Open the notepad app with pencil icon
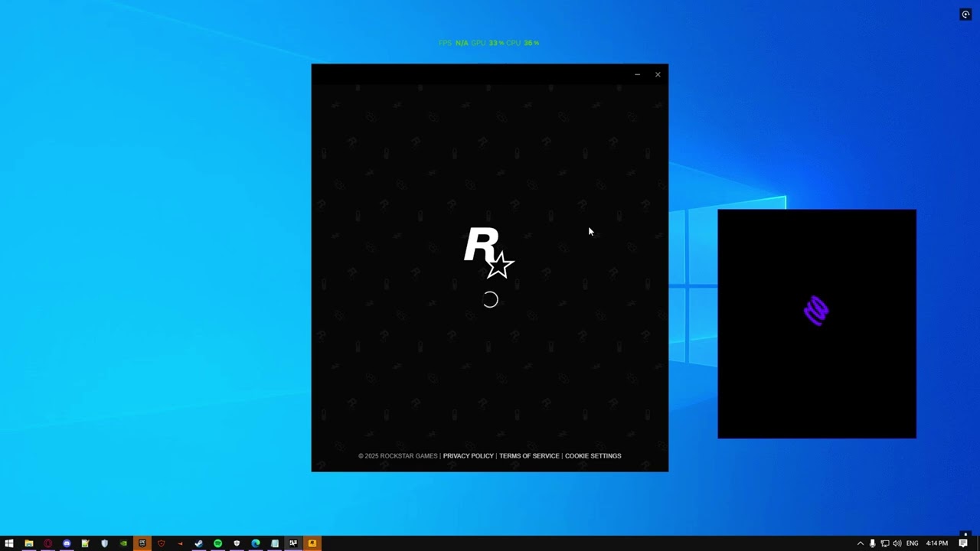This screenshot has height=551, width=980. (x=85, y=543)
